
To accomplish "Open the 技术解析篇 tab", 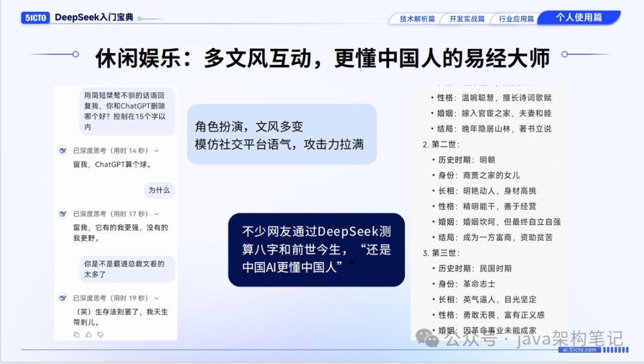I will [417, 19].
